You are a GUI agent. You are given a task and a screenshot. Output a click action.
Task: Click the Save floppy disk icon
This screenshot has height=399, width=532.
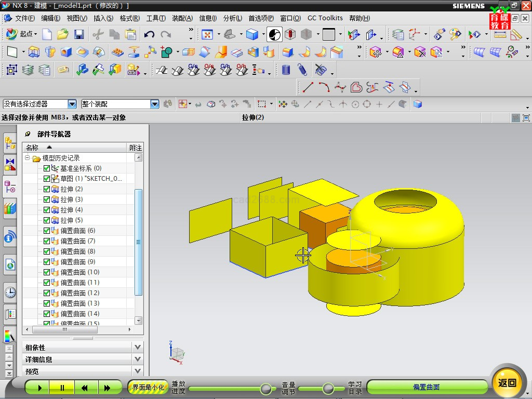79,35
